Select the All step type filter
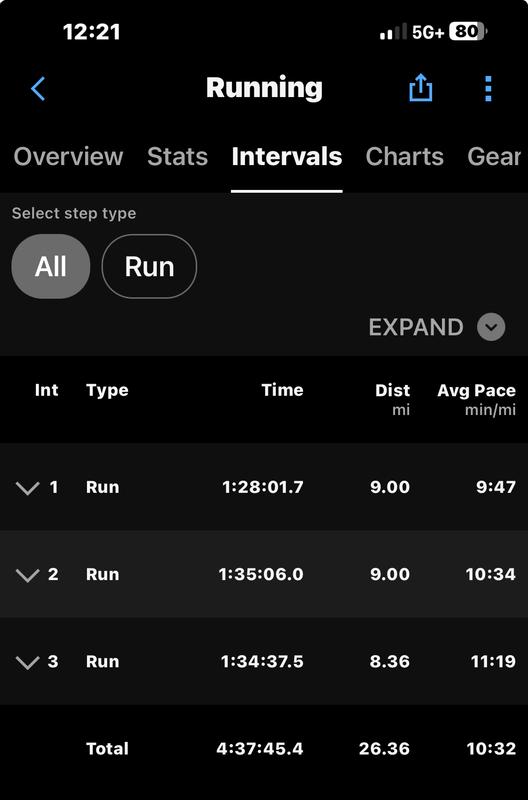 51,266
